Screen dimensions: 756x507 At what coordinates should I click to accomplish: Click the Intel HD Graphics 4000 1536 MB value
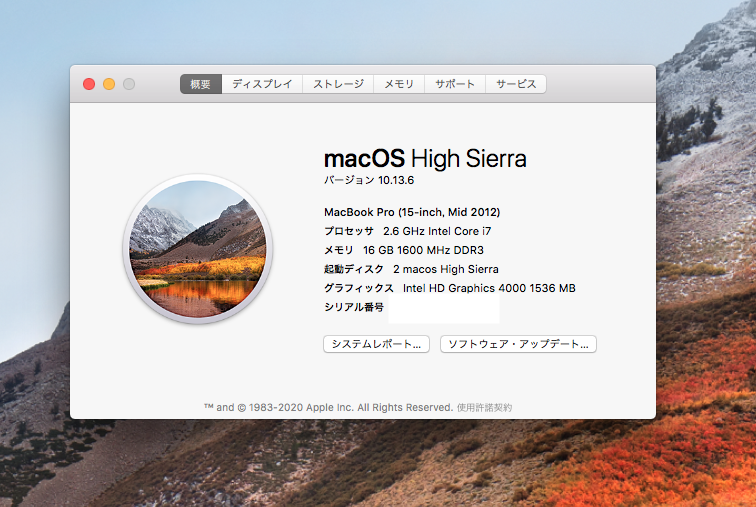tap(489, 288)
